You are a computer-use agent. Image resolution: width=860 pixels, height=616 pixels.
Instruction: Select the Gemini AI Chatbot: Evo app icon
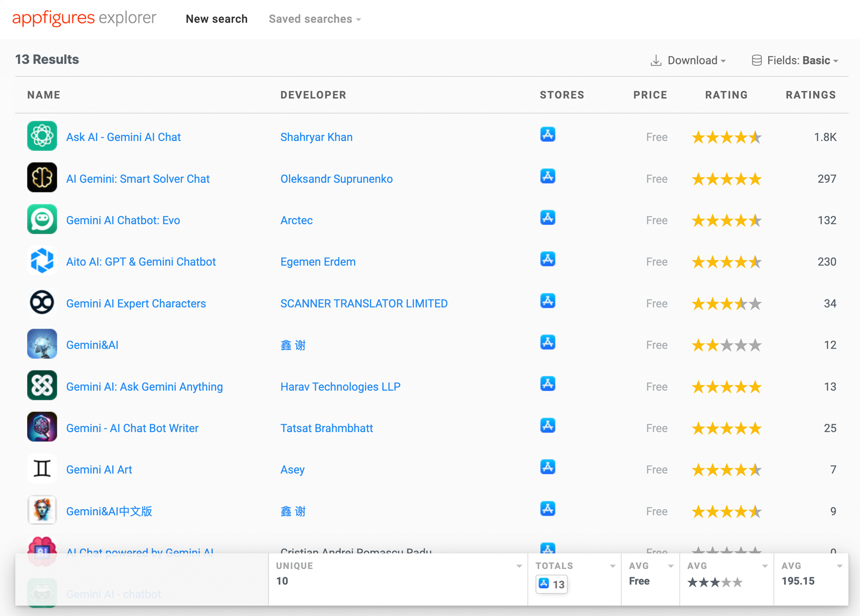click(x=42, y=219)
